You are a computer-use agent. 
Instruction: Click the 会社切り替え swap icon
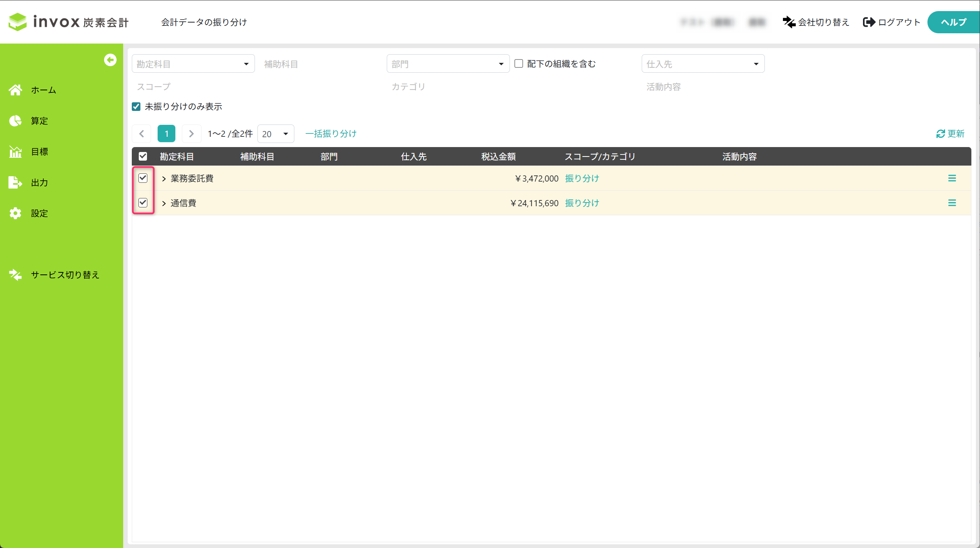coord(789,22)
